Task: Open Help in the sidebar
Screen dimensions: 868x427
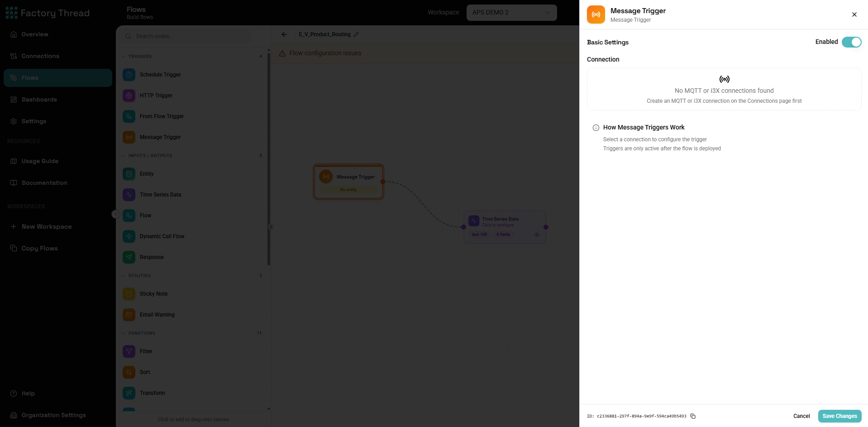Action: click(58, 393)
